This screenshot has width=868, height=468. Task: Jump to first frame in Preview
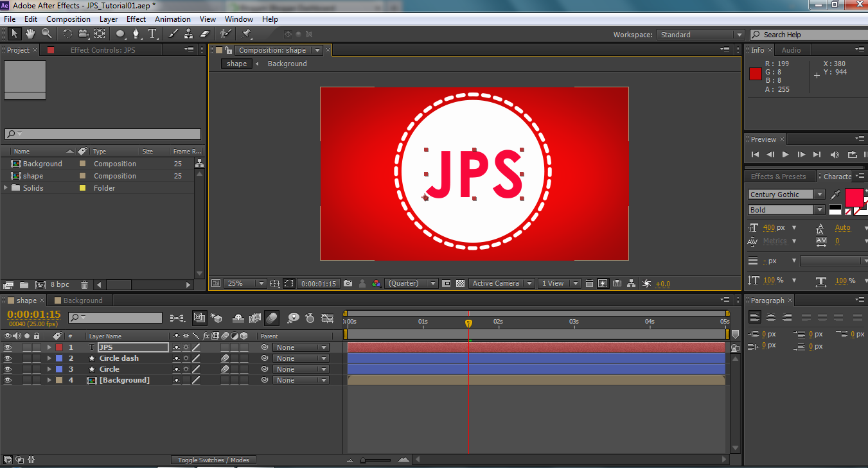[755, 155]
